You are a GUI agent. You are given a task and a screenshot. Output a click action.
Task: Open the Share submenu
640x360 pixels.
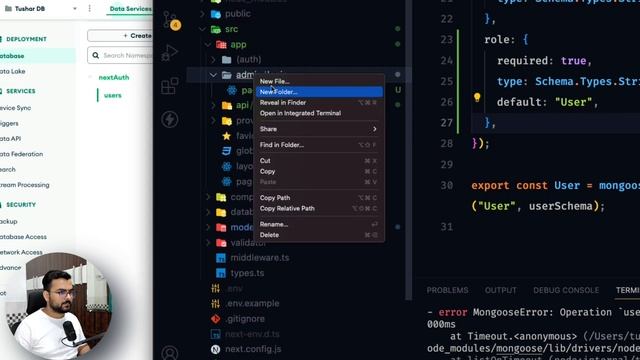point(319,129)
